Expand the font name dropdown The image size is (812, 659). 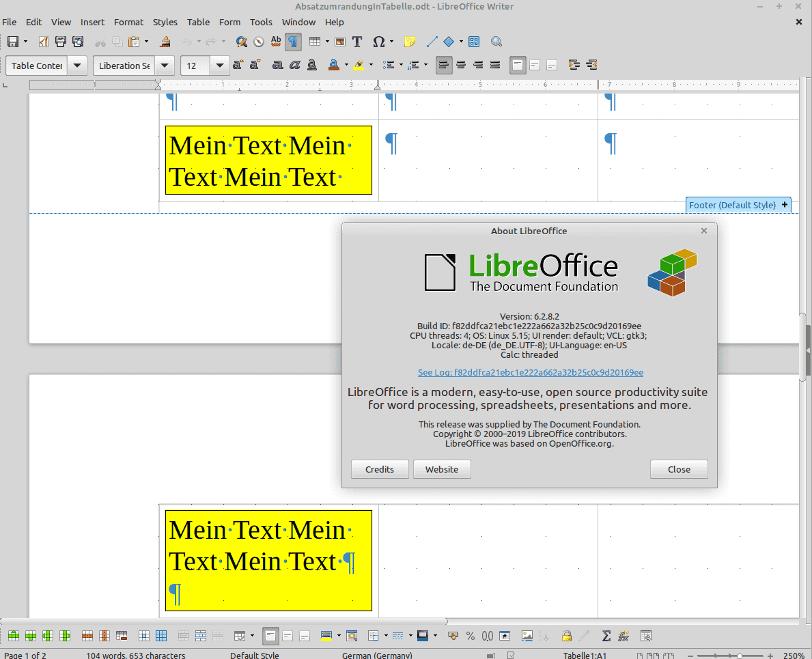click(x=165, y=66)
